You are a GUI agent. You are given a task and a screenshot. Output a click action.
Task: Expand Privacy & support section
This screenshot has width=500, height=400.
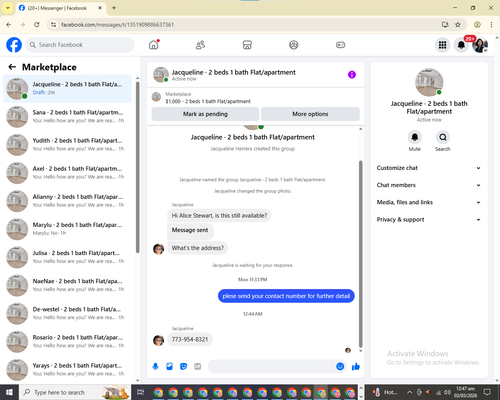[x=429, y=220]
